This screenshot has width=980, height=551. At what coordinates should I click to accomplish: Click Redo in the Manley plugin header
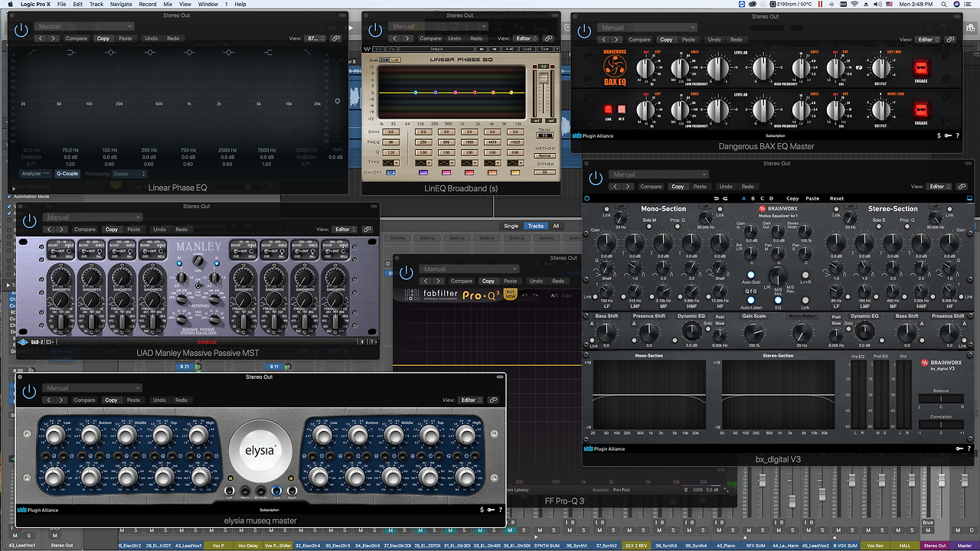[181, 229]
